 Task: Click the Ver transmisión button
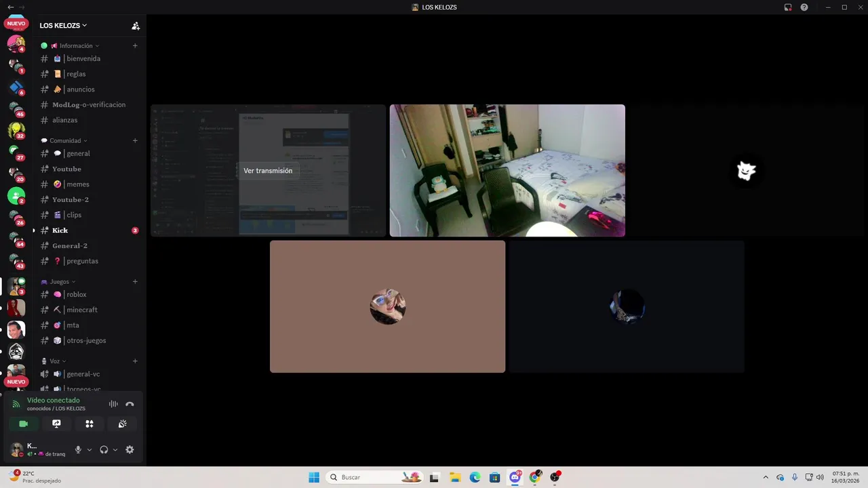pyautogui.click(x=268, y=171)
